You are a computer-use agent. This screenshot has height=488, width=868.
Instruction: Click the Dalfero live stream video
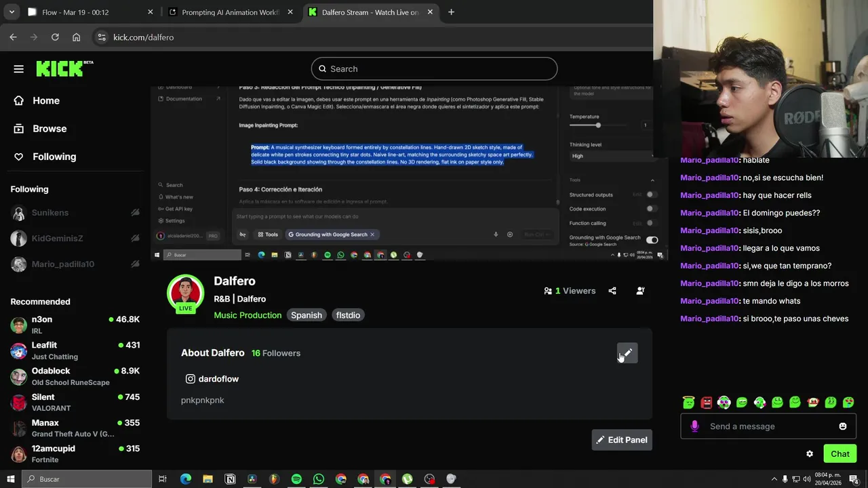409,173
